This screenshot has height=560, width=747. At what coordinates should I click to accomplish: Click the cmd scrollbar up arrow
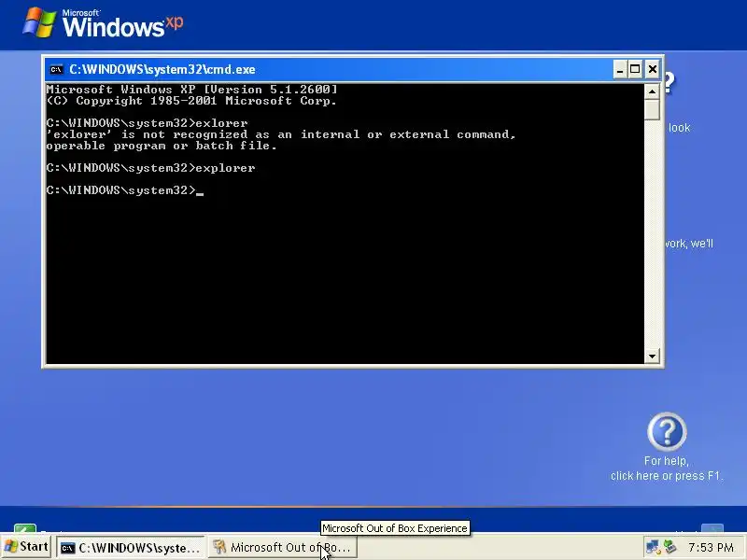(652, 91)
